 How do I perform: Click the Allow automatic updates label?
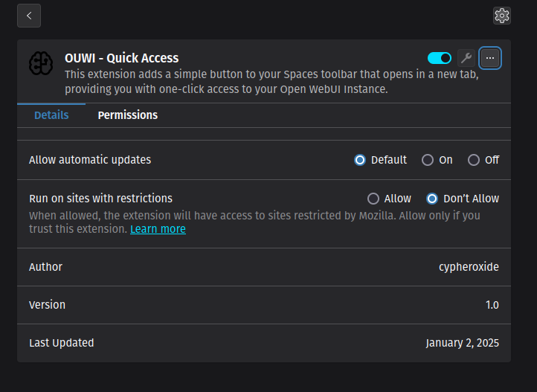tap(90, 160)
